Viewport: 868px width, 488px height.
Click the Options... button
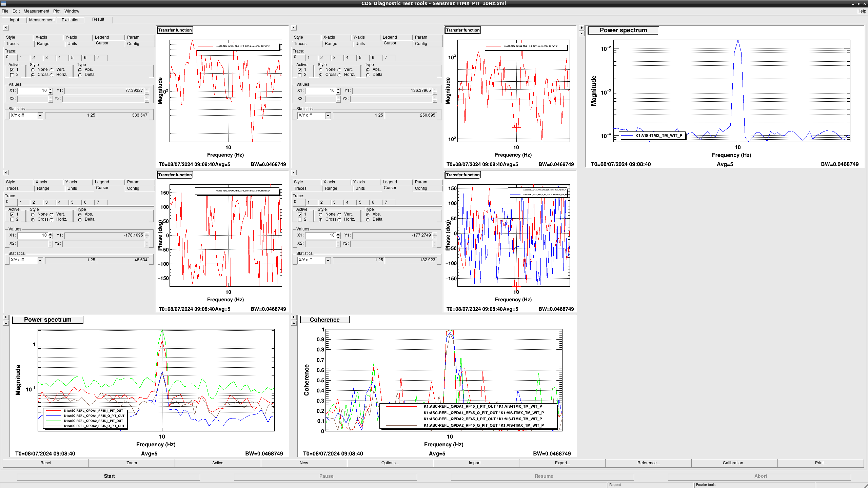click(390, 463)
